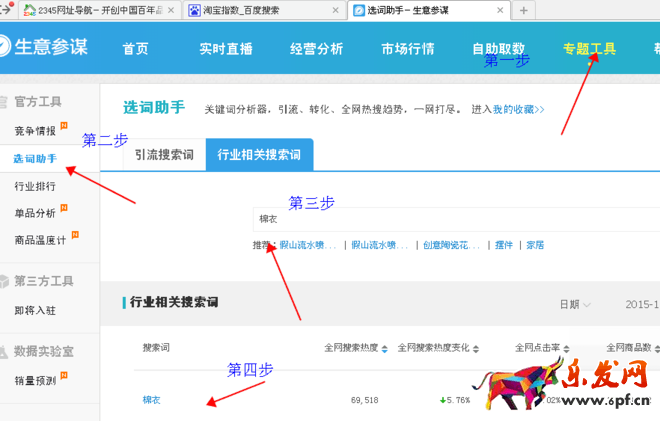This screenshot has height=421, width=660.
Task: Close the 淘宝指数_百度搜索 tab
Action: point(335,10)
